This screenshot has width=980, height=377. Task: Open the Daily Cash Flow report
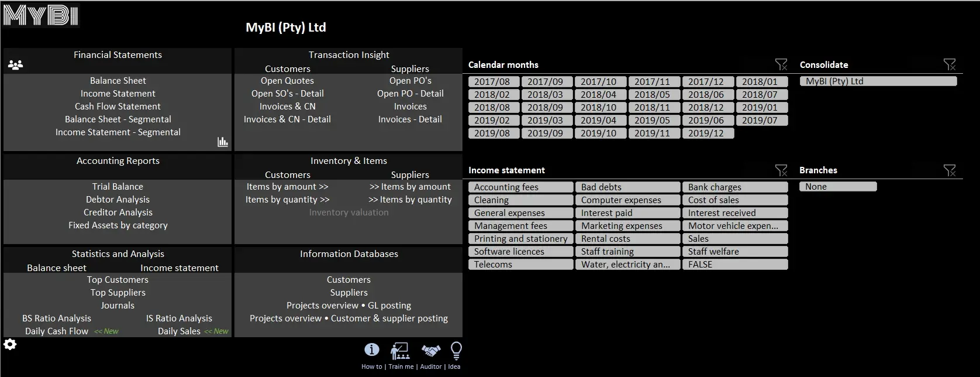point(57,331)
